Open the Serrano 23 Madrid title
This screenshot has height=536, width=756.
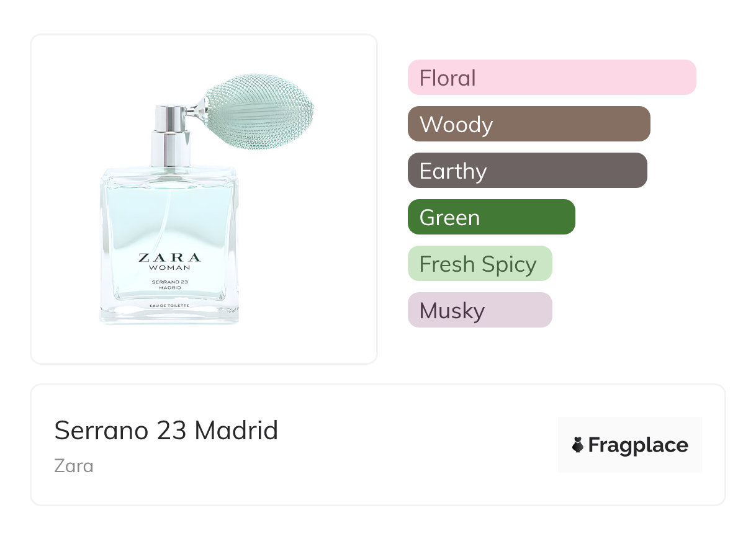[x=166, y=430]
